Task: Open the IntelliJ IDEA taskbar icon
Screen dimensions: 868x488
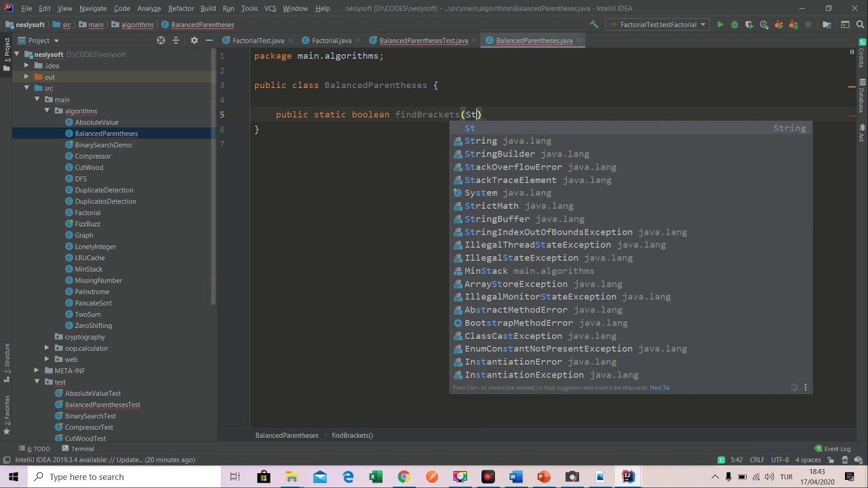Action: 628,476
